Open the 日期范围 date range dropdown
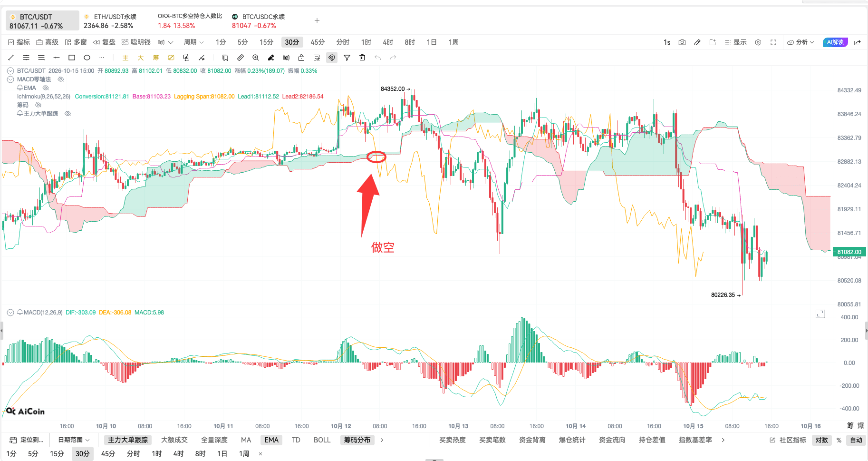Screen dimensions: 868x461 [74, 440]
